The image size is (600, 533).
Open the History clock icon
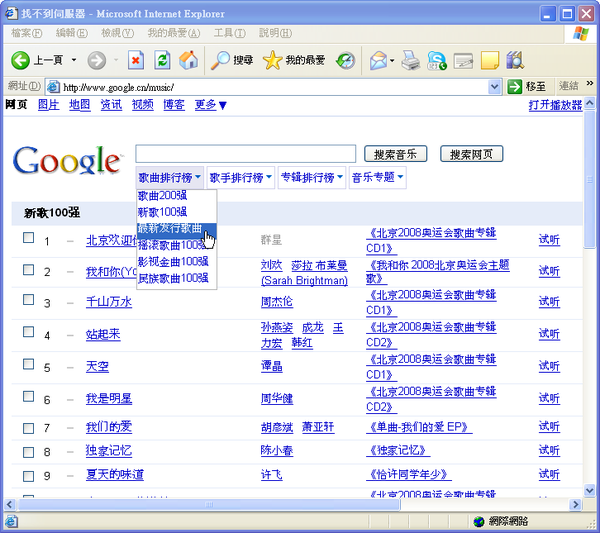point(346,60)
